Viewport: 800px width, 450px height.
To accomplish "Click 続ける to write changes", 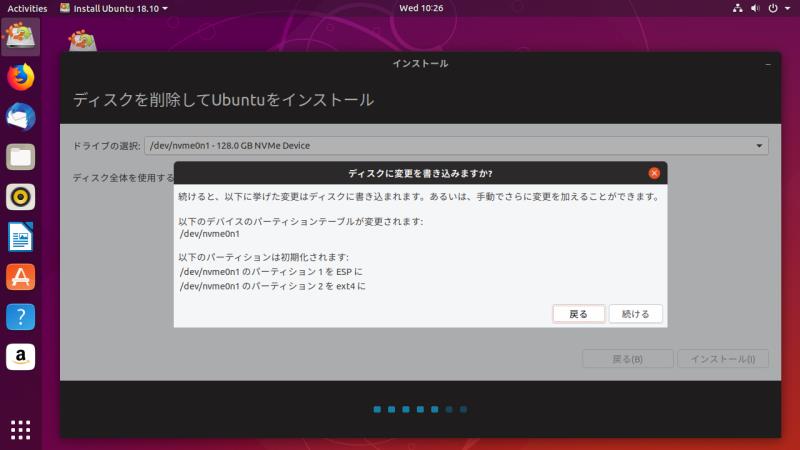I will click(635, 314).
